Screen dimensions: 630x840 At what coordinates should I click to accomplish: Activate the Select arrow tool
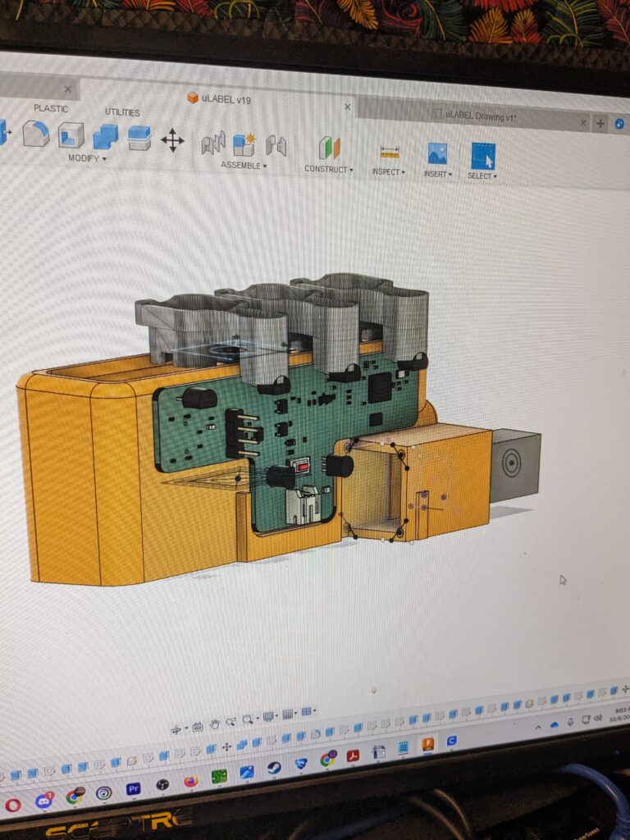tap(482, 155)
